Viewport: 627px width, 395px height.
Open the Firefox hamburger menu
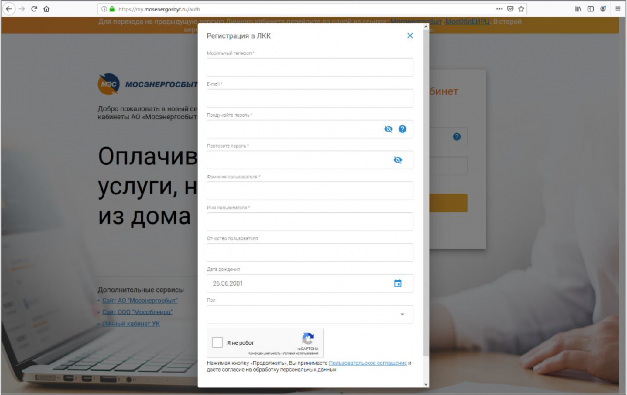(x=617, y=9)
